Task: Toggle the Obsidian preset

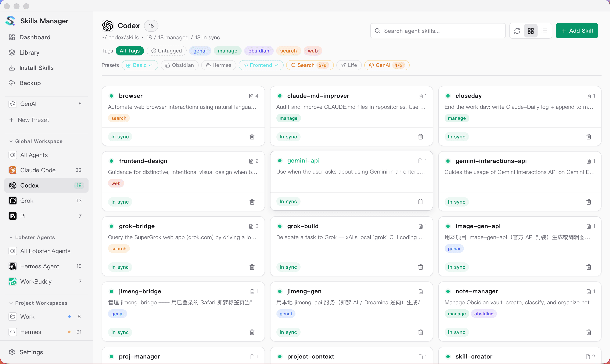Action: (x=179, y=65)
